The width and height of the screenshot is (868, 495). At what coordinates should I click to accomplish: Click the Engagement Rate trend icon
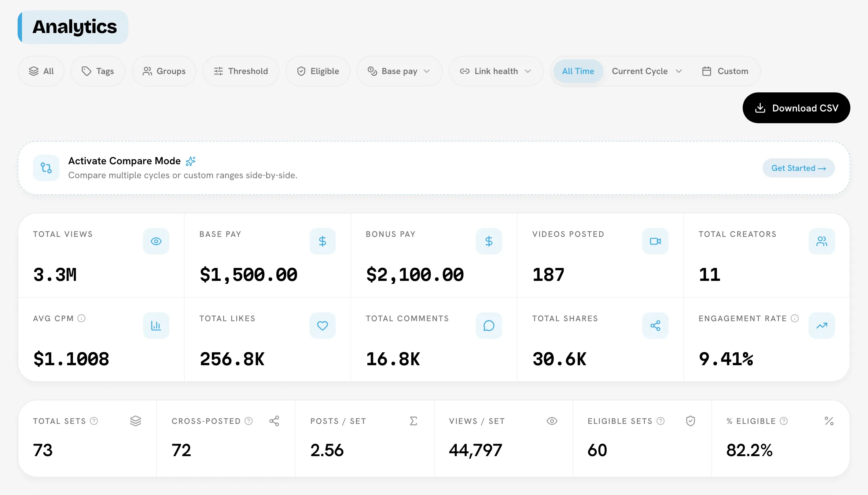(x=822, y=326)
